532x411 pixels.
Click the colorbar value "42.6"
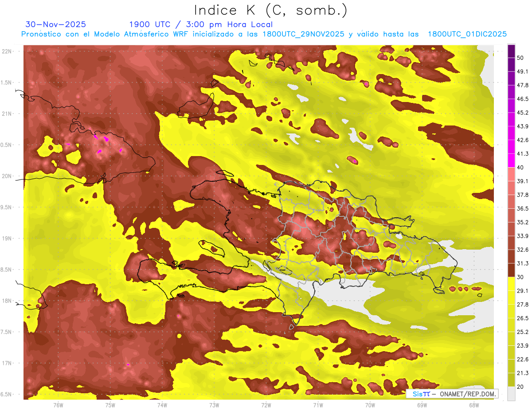tap(523, 140)
